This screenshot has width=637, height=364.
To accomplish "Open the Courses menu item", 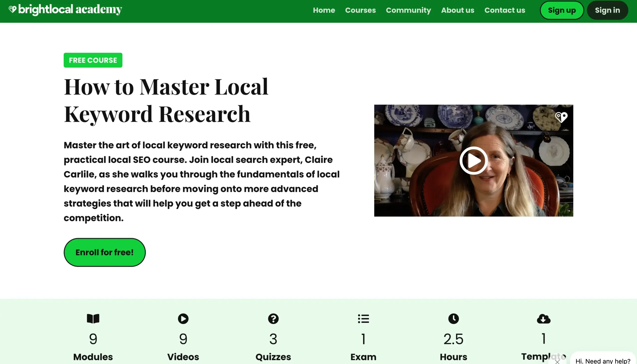I will [x=360, y=10].
